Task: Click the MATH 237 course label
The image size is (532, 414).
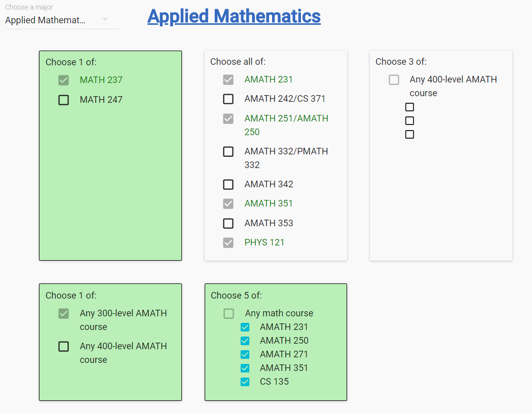Action: pyautogui.click(x=101, y=80)
